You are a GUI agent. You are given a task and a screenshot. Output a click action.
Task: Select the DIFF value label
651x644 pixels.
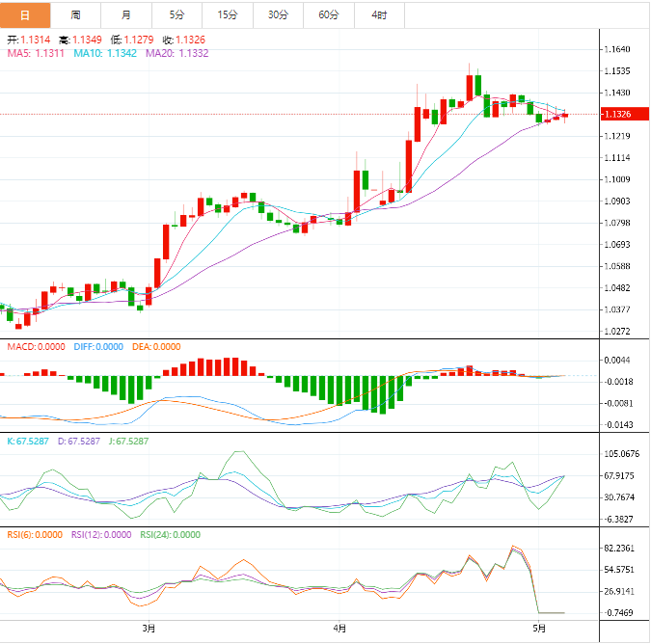tap(97, 347)
